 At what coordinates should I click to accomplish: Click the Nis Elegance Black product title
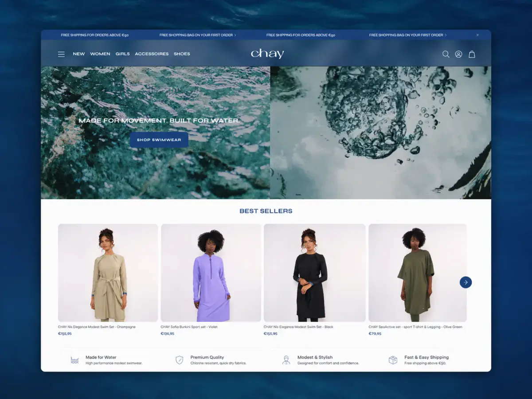tap(298, 327)
